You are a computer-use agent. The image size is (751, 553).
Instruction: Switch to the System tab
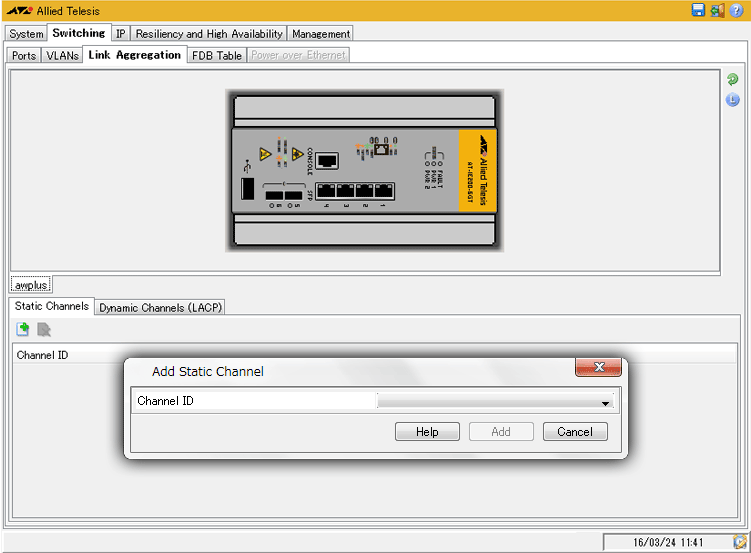tap(26, 34)
